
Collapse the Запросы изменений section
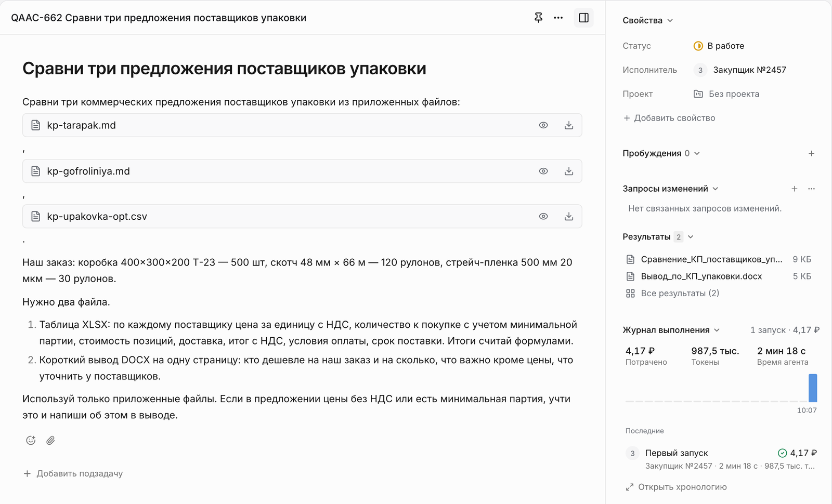tap(670, 189)
